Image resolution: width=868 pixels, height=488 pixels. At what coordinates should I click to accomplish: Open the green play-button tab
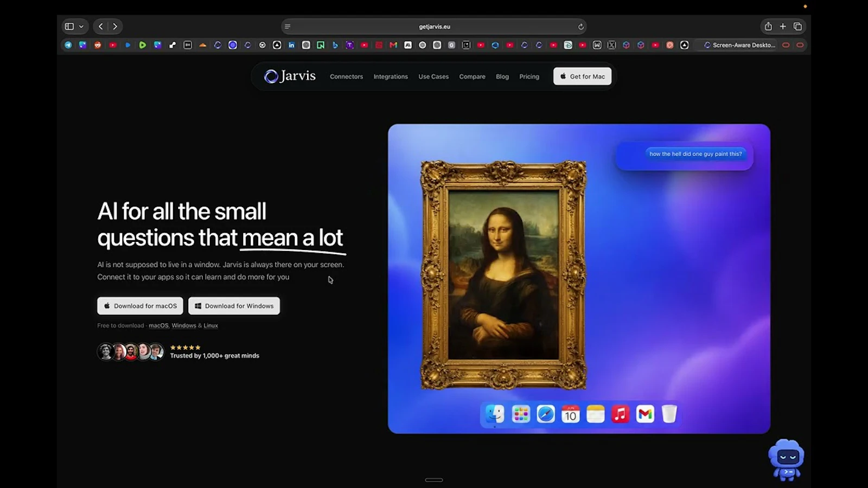[x=142, y=45]
